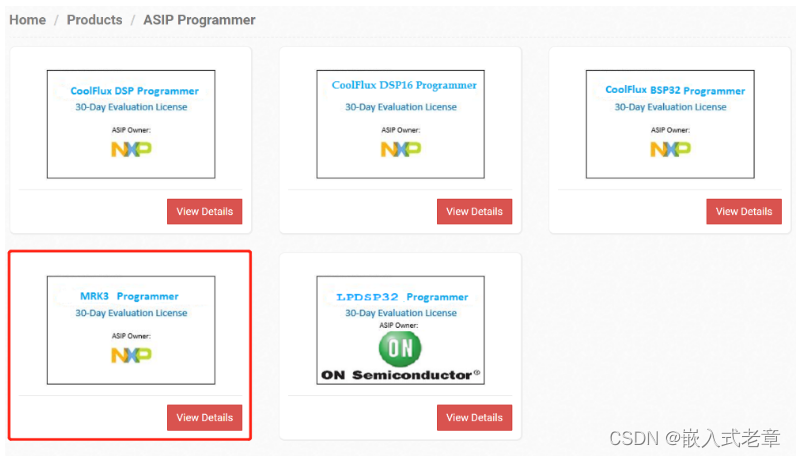Viewport: 796px width, 458px height.
Task: Open the Products breadcrumb link
Action: coord(94,20)
